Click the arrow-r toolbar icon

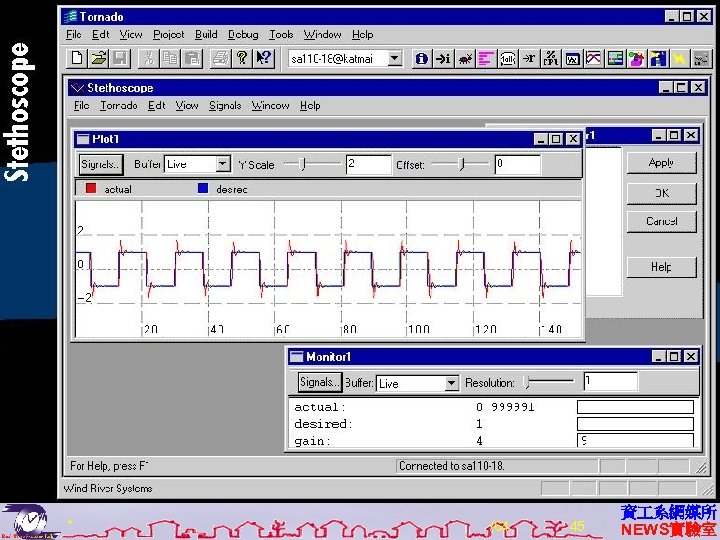(x=529, y=58)
